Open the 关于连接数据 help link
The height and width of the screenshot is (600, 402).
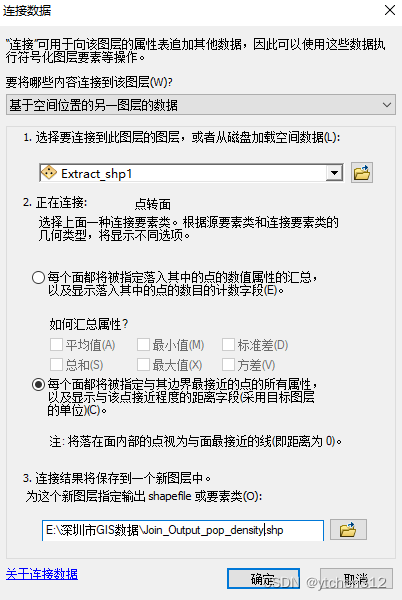click(42, 574)
